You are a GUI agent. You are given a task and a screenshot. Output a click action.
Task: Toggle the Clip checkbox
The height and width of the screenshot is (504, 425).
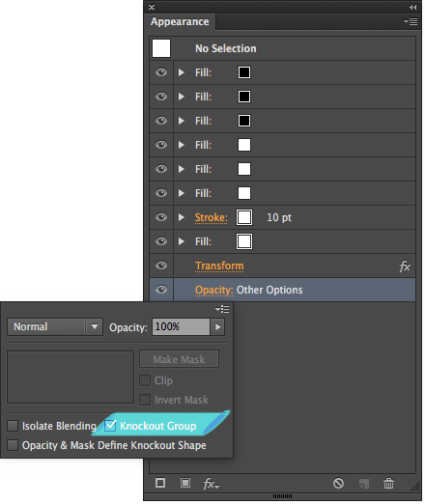(x=145, y=380)
